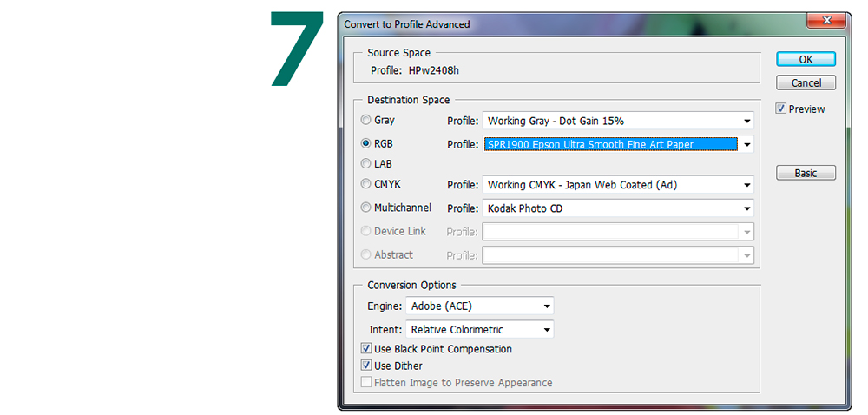This screenshot has height=415, width=868.
Task: Click the Convert to Profile Advanced title bar
Action: (564, 24)
